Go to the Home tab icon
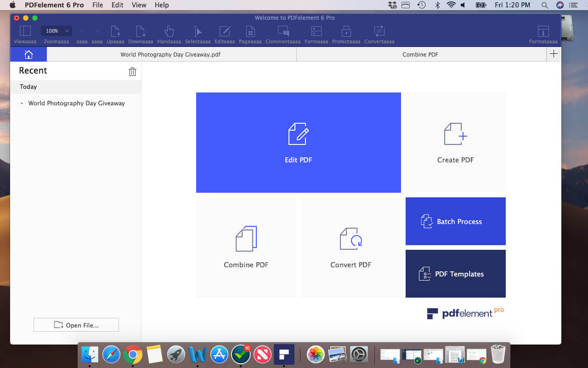The height and width of the screenshot is (368, 588). coord(28,54)
